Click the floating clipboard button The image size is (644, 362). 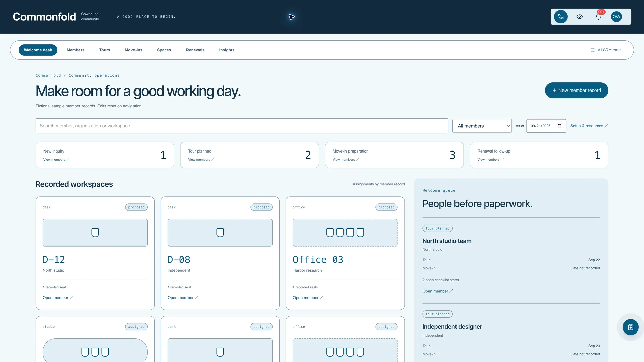coord(630,327)
